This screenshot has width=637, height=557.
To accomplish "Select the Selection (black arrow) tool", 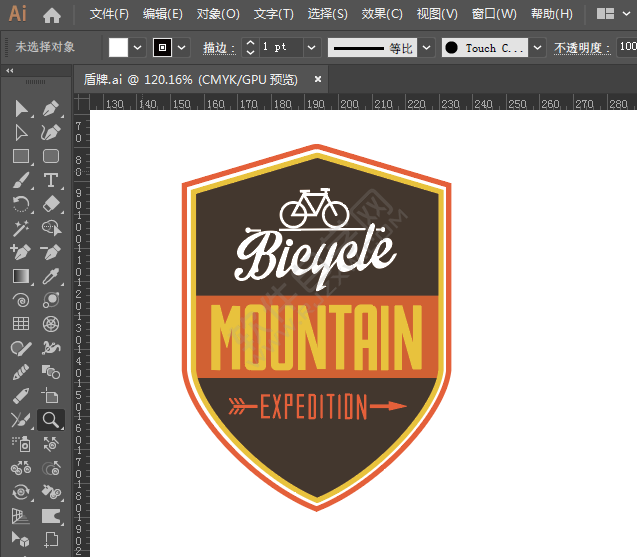I will coord(21,108).
